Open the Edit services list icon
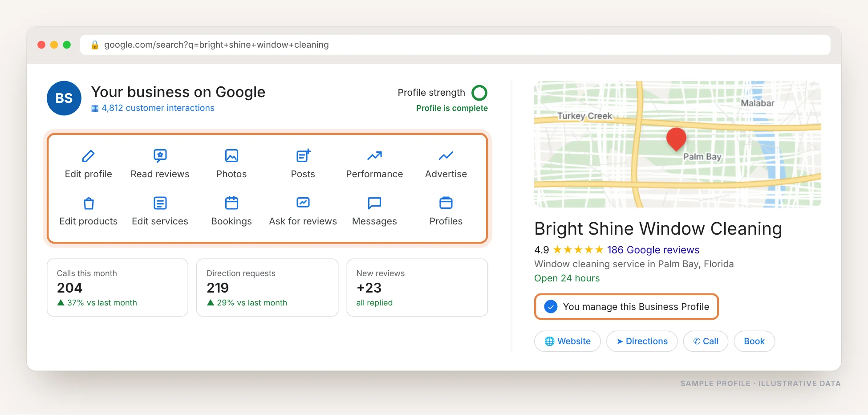 tap(160, 203)
